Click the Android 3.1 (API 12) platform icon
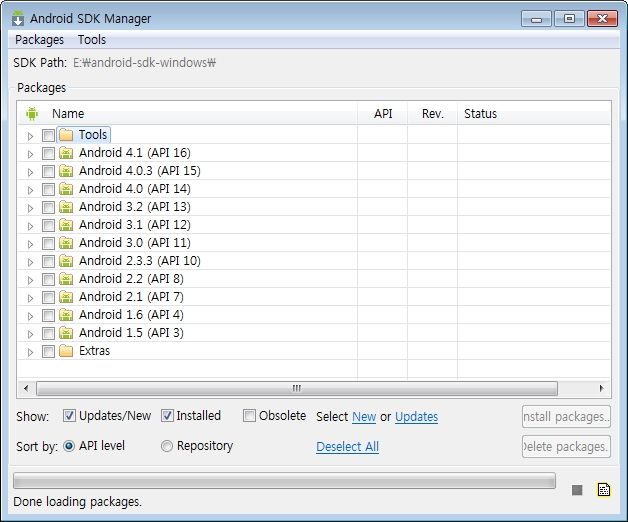Screen dimensions: 628x522 click(66, 225)
